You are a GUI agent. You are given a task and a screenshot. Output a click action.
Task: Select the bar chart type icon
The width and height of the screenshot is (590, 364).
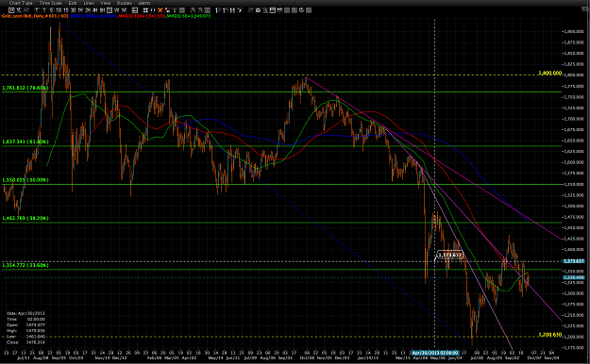click(x=19, y=10)
